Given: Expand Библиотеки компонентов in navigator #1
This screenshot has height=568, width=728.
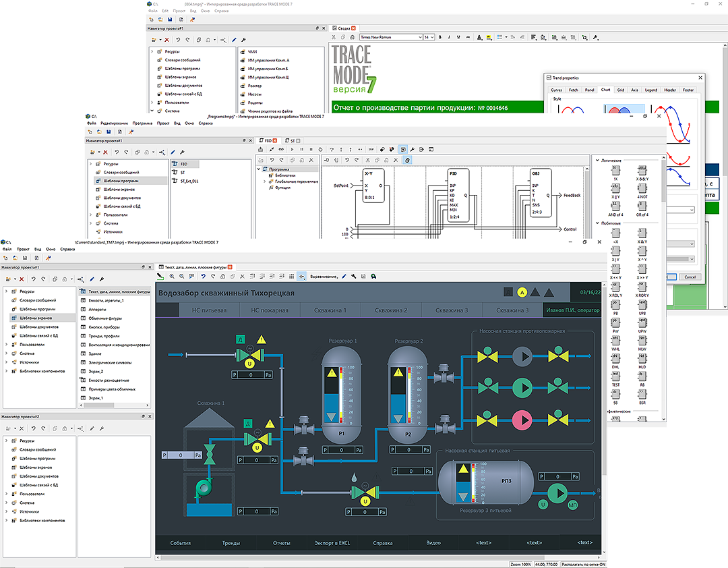Looking at the screenshot, I should point(7,371).
